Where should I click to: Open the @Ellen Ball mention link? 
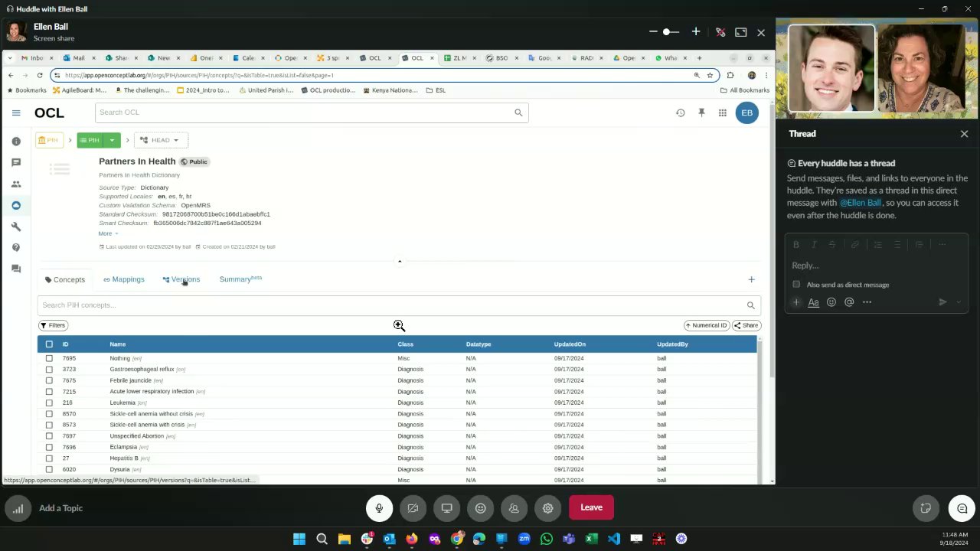[861, 203]
